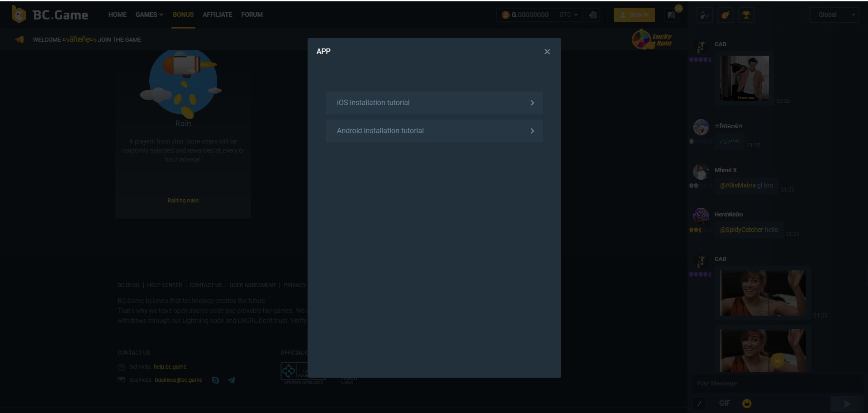Click the Skype contact icon
The image size is (868, 413).
(215, 380)
